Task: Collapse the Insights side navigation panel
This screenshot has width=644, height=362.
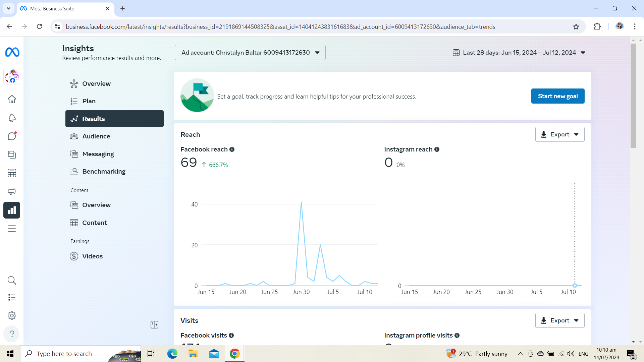Action: click(x=154, y=324)
